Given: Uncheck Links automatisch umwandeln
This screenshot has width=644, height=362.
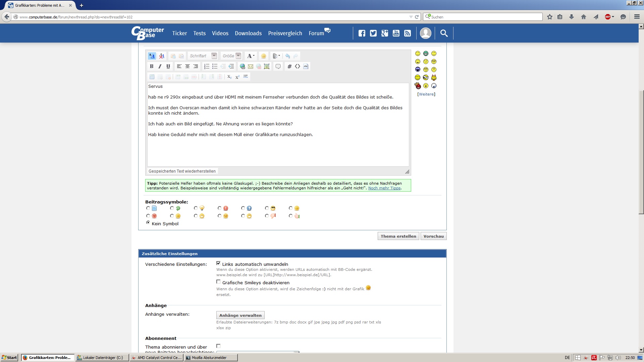Looking at the screenshot, I should (x=218, y=263).
